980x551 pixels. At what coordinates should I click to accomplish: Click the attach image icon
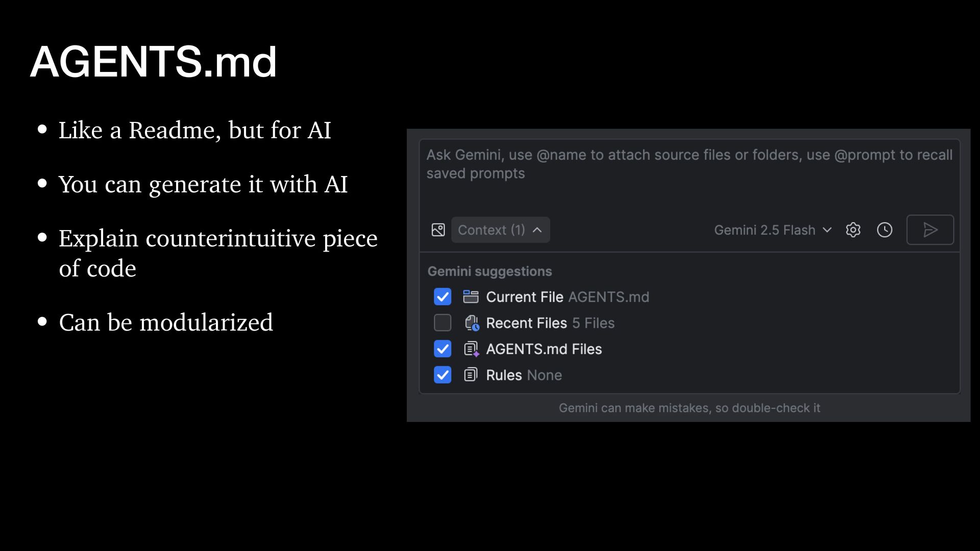(438, 230)
